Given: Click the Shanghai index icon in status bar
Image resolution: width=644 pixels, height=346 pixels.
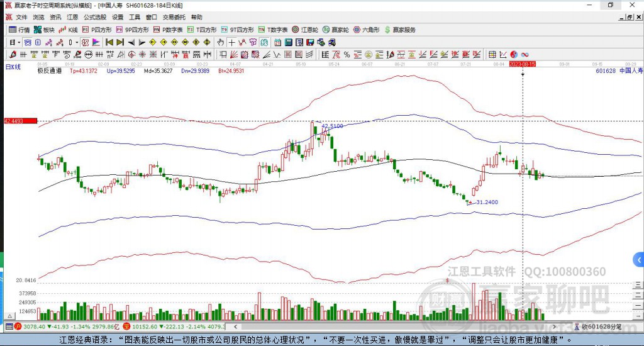Looking at the screenshot, I should [18, 326].
